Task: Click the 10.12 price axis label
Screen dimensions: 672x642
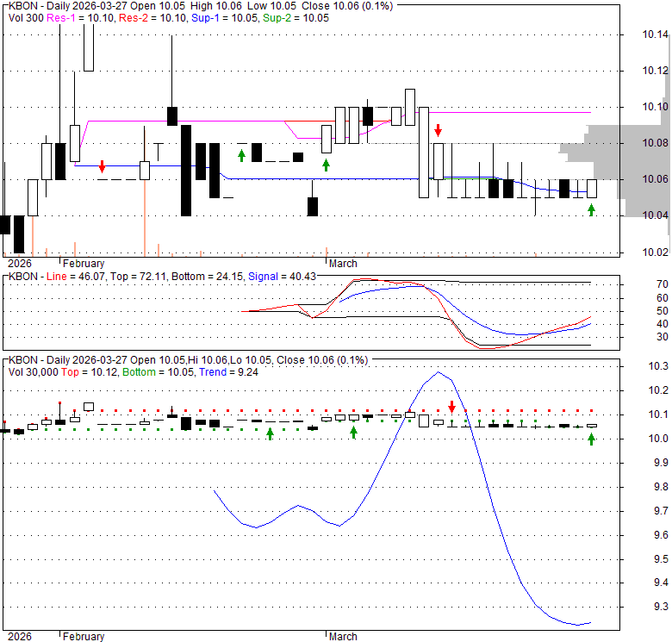Action: 656,71
